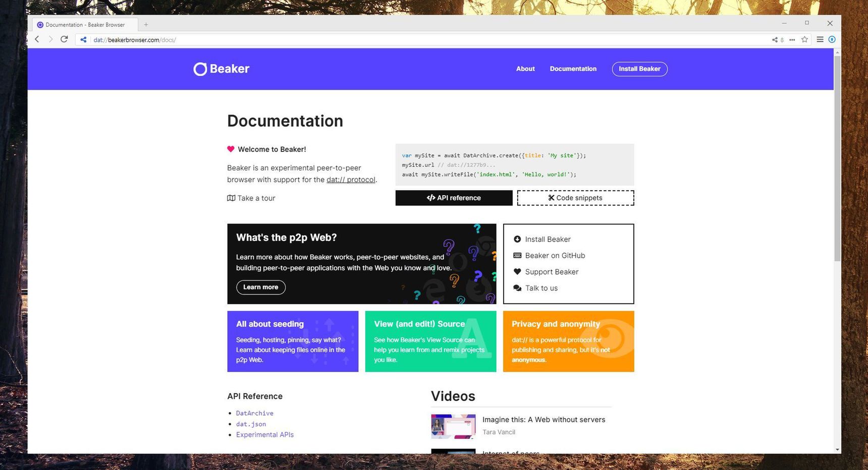The image size is (868, 470).
Task: Open the hamburger browser menu
Action: pos(820,39)
